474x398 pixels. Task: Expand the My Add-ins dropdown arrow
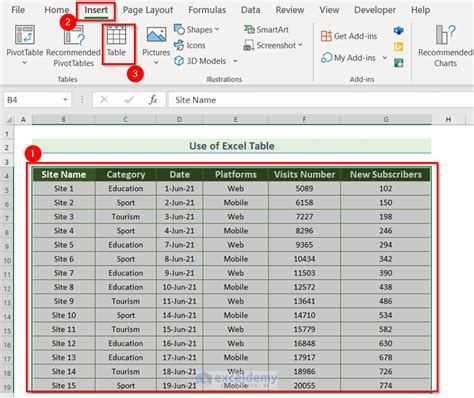click(x=385, y=58)
